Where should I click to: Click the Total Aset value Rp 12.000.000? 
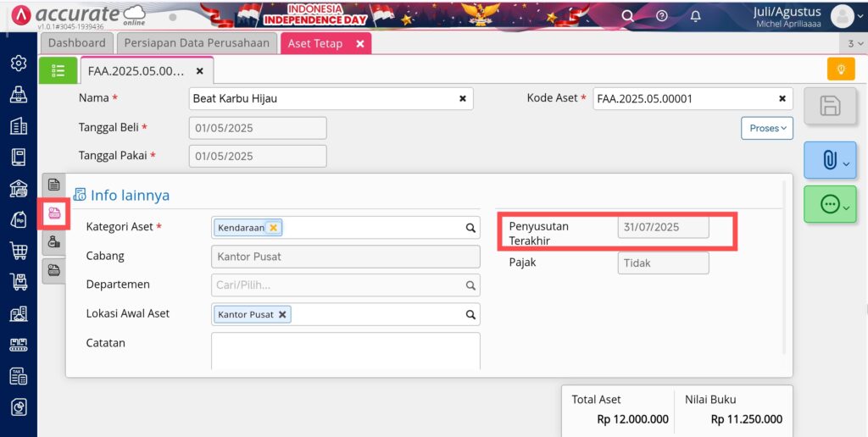[x=632, y=419]
